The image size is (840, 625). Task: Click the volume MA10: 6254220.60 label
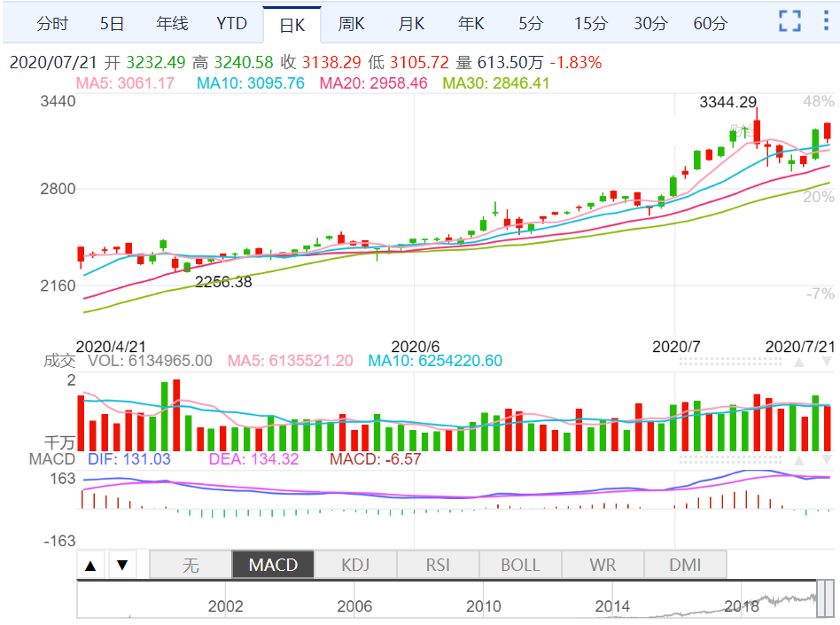pyautogui.click(x=435, y=361)
